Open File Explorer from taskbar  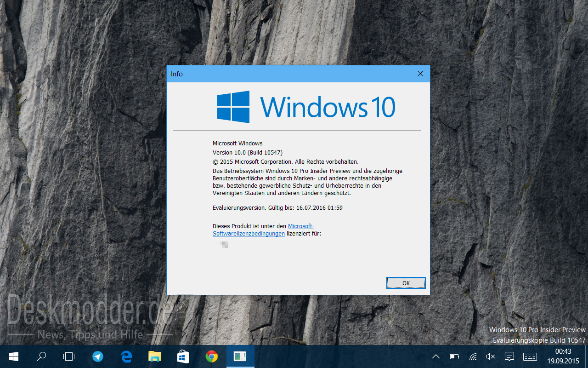tap(154, 356)
